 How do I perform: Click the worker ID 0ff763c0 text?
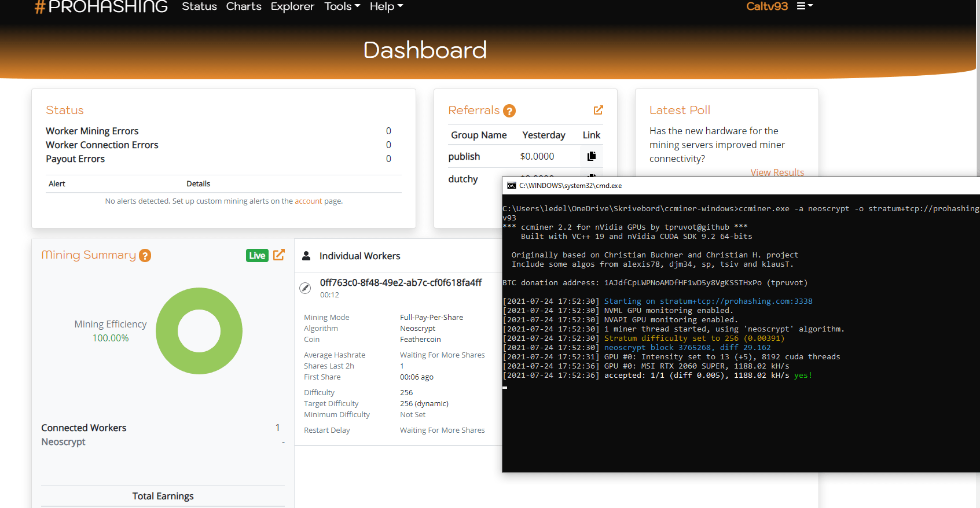pyautogui.click(x=401, y=283)
